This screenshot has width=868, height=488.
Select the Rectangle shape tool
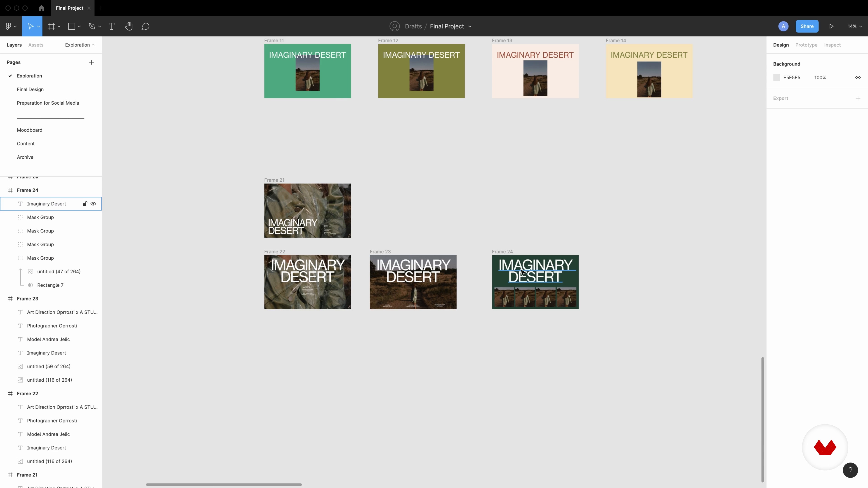coord(71,26)
